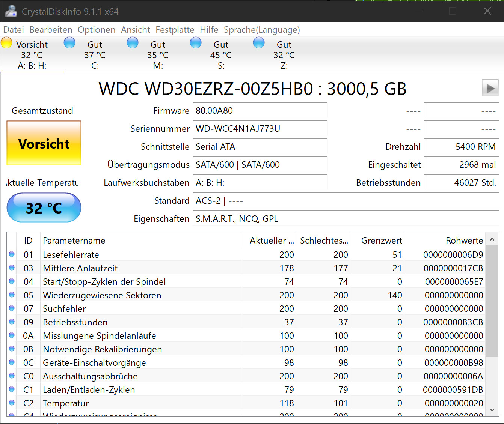The image size is (504, 424).
Task: Click status dot for Misslungene Spindelanläufe row
Action: pos(12,335)
